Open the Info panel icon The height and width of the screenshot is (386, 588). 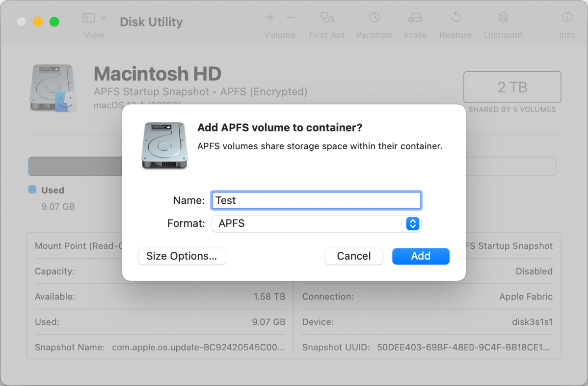click(x=567, y=18)
